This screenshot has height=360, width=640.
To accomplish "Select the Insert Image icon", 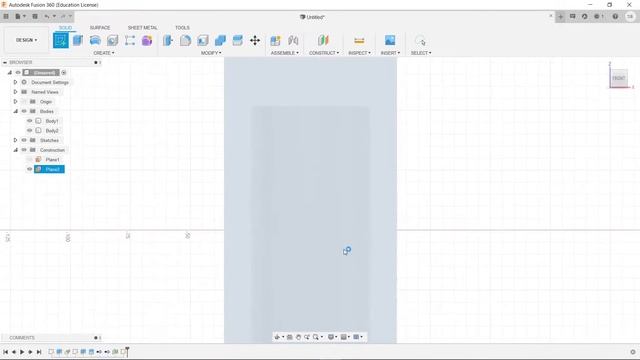I will coord(390,40).
